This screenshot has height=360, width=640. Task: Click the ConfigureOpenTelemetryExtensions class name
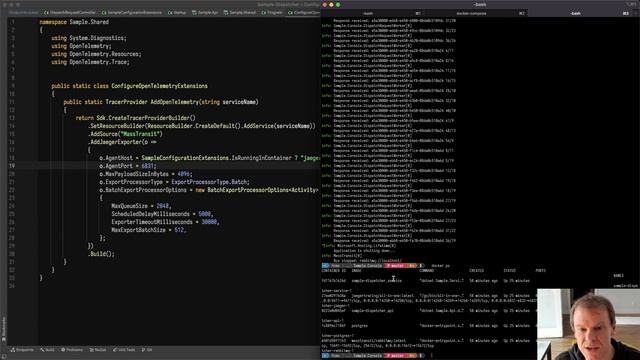pos(159,86)
